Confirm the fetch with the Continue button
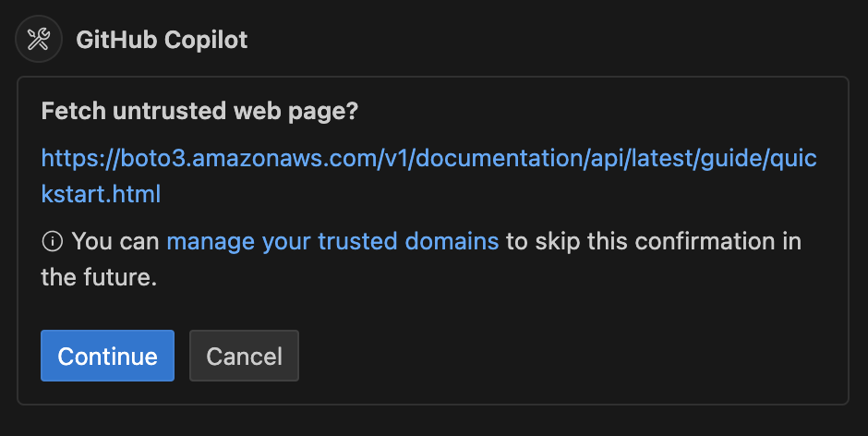Image resolution: width=868 pixels, height=436 pixels. point(107,356)
